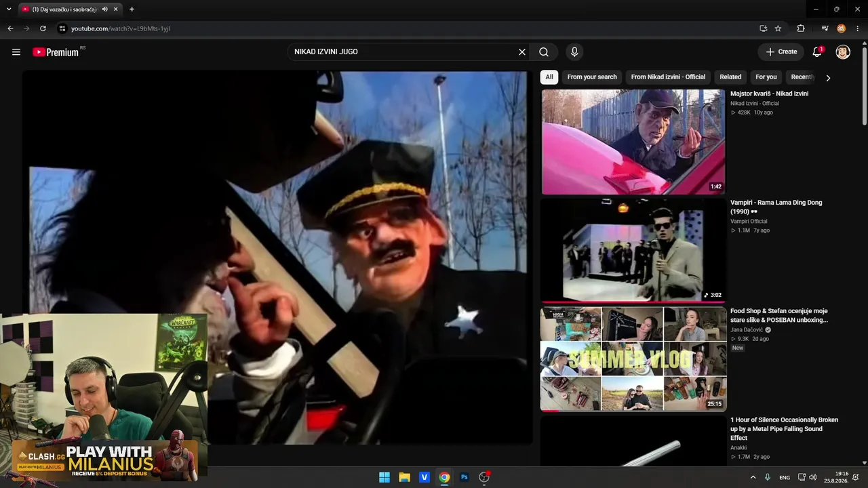Select the From Nikad izvini - Official chip
The height and width of the screenshot is (488, 868).
(668, 77)
